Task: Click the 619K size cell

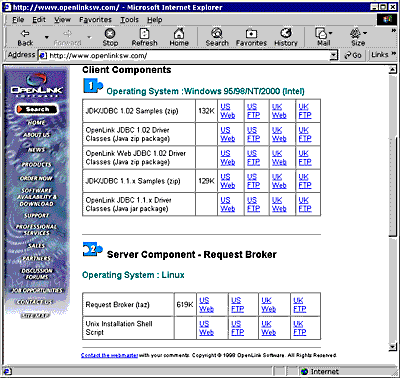Action: (185, 305)
